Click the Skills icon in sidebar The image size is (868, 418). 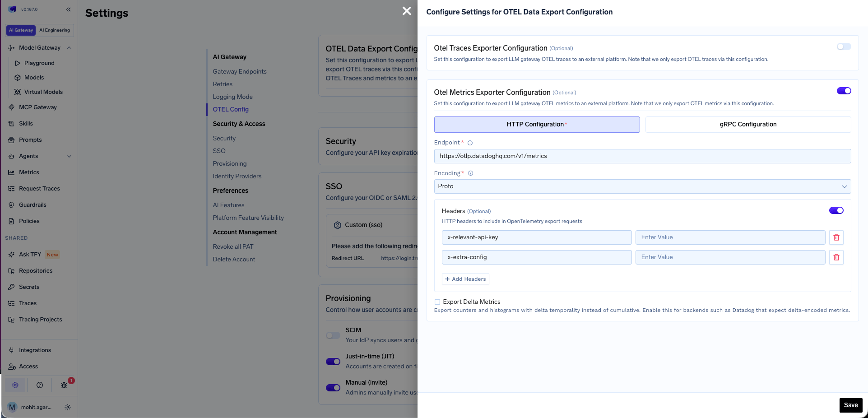tap(11, 124)
